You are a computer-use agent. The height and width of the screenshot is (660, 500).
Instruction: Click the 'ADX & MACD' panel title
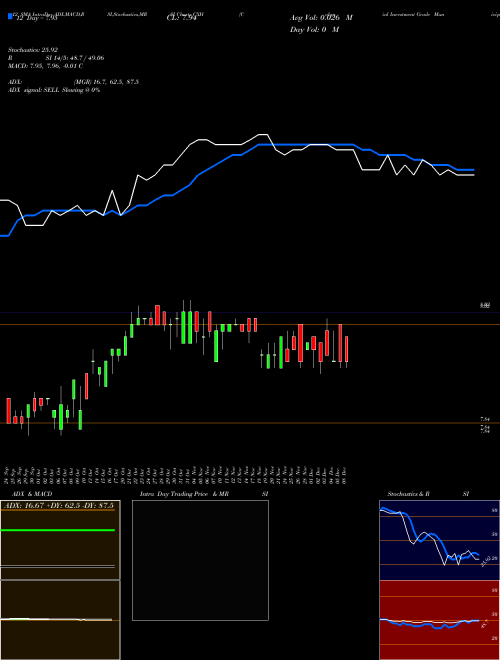(x=32, y=494)
